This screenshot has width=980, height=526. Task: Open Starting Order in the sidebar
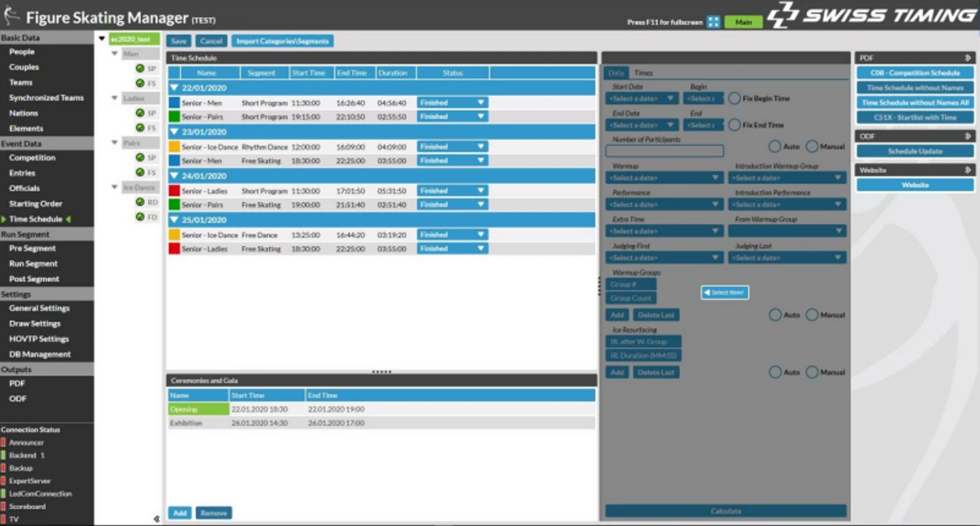(35, 204)
